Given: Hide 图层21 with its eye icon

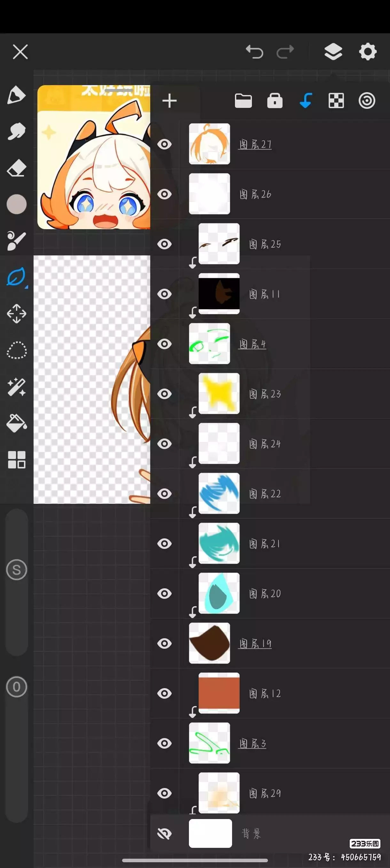Looking at the screenshot, I should 165,543.
